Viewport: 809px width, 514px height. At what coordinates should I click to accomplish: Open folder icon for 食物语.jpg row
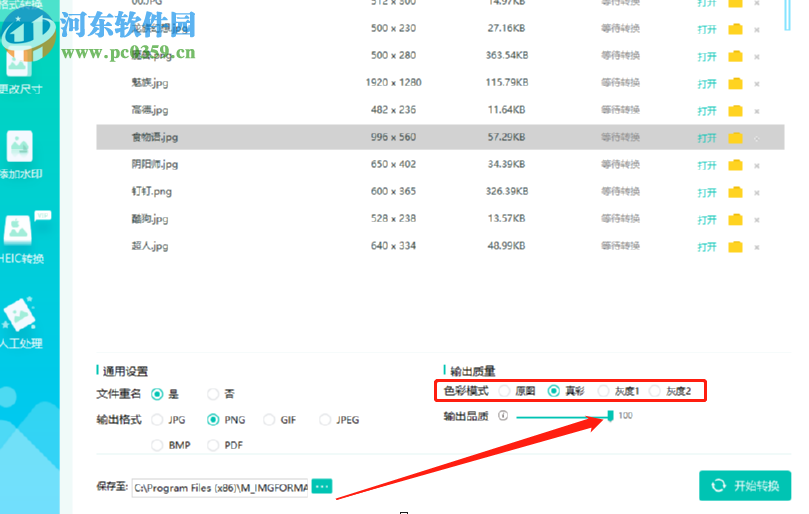click(735, 138)
